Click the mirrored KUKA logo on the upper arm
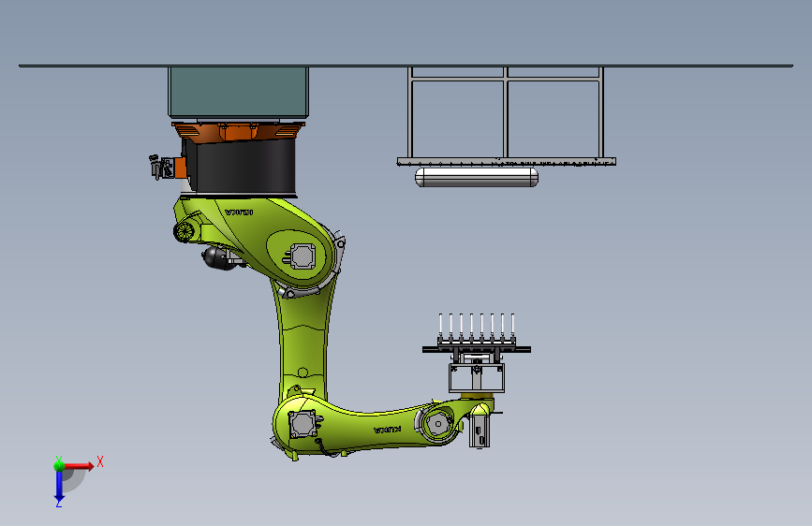Viewport: 812px width, 526px height. [x=239, y=212]
